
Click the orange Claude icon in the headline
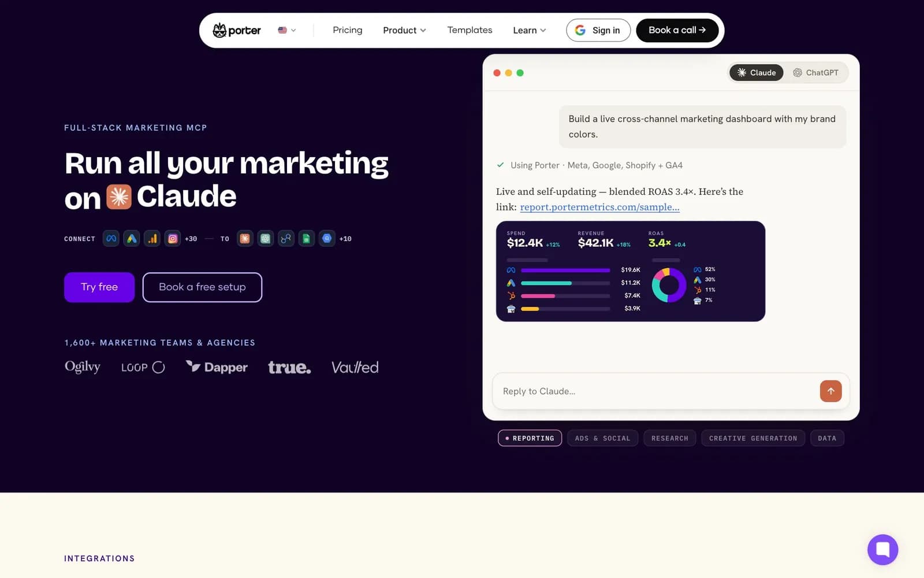tap(119, 197)
